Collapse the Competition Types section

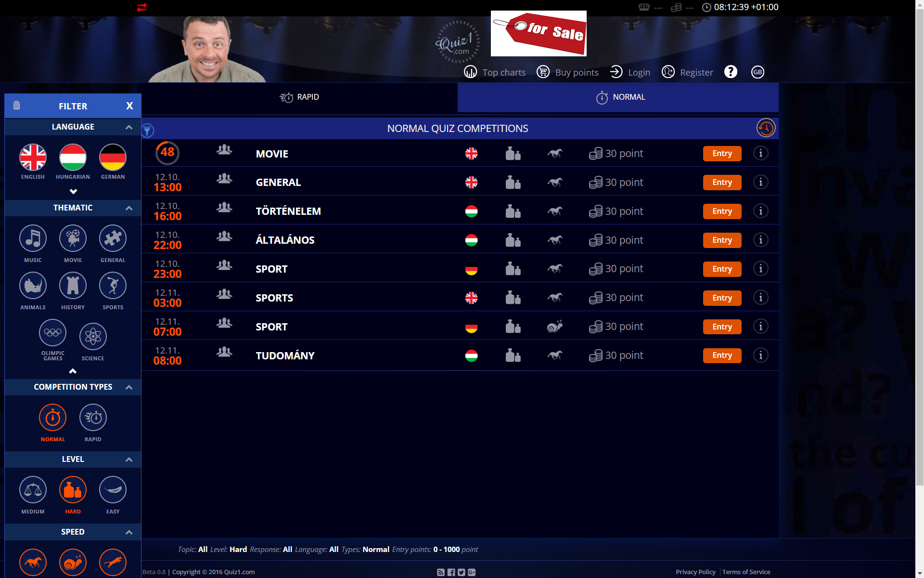tap(128, 387)
